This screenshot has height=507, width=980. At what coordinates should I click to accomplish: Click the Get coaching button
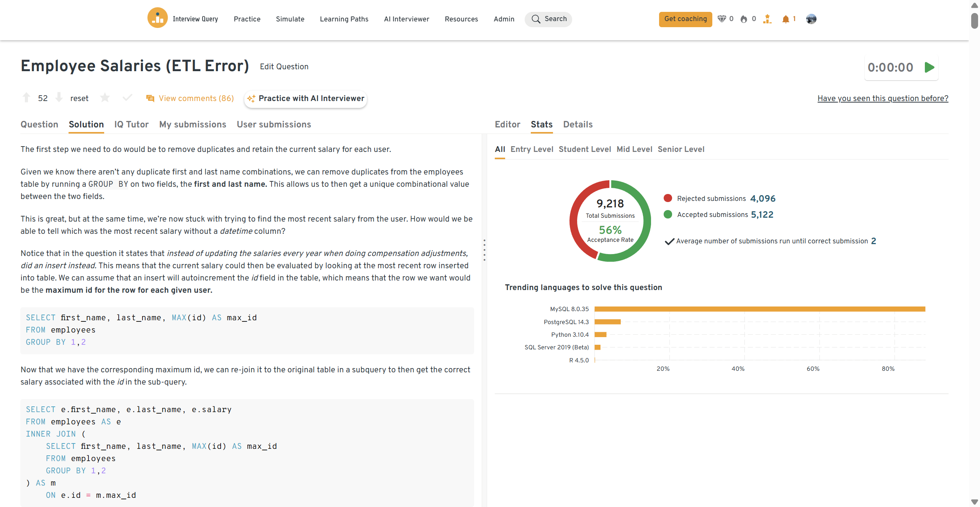click(685, 19)
